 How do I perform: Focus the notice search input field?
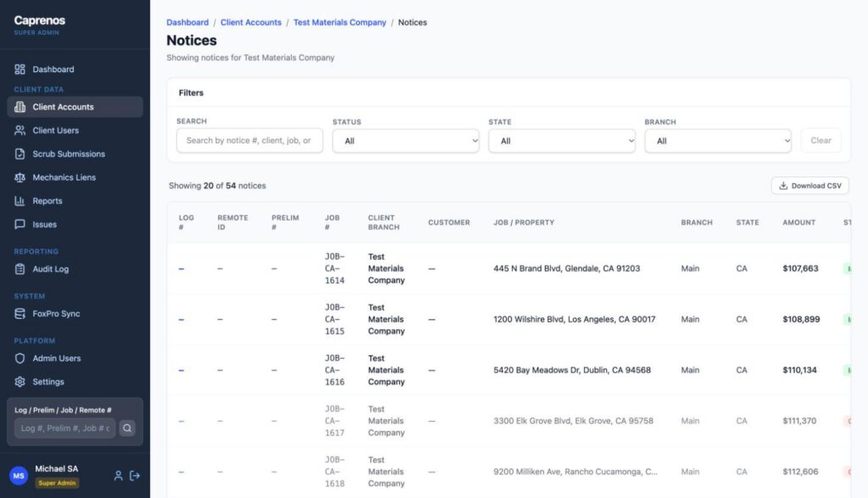(250, 141)
